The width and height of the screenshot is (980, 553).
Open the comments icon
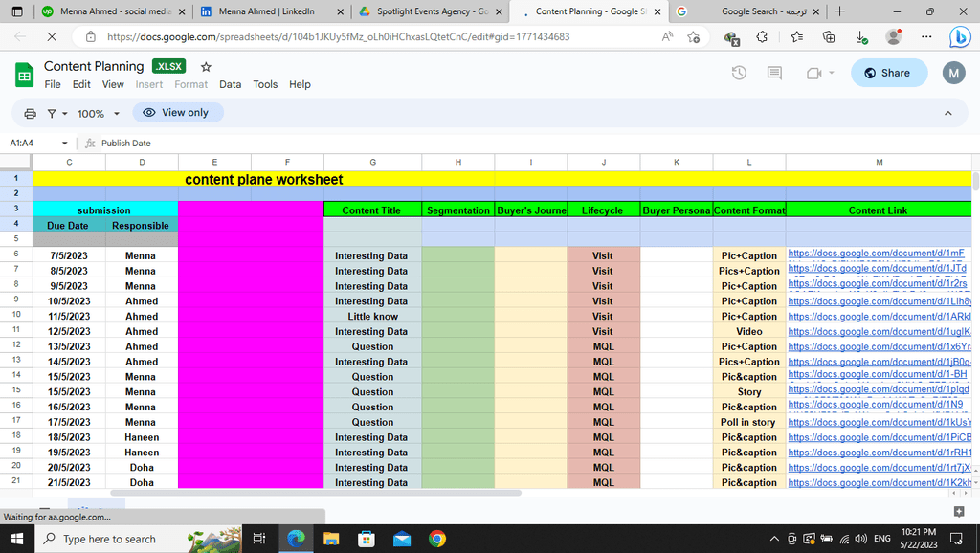(x=774, y=73)
